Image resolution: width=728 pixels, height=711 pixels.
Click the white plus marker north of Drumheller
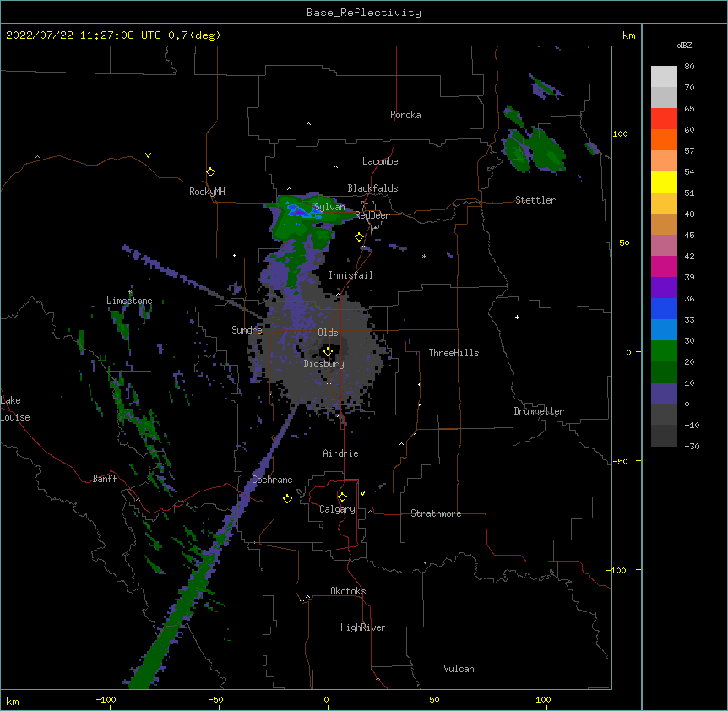click(x=517, y=317)
